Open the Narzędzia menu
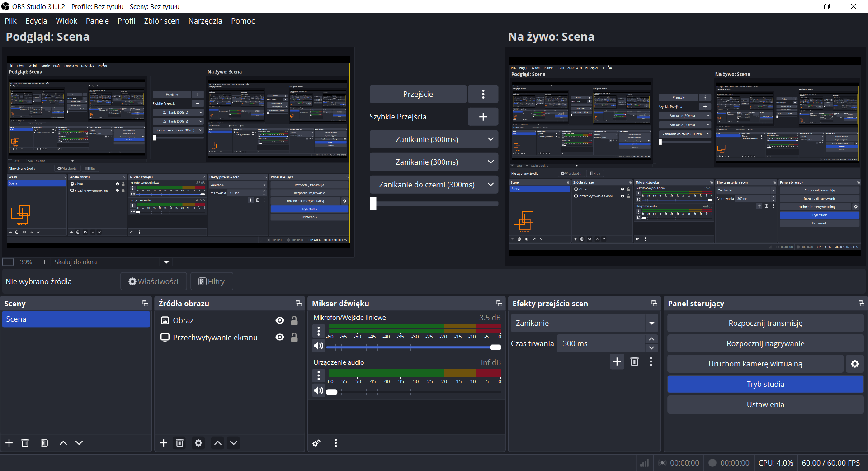This screenshot has width=868, height=471. pos(205,21)
